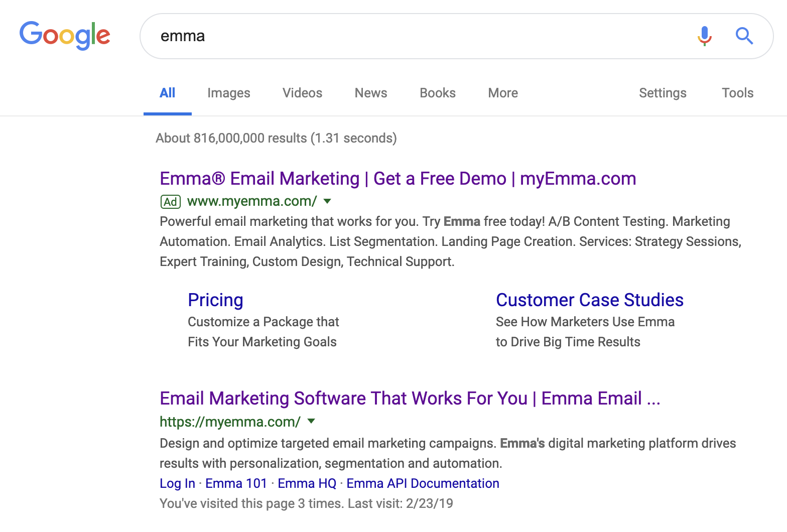
Task: Select the All results tab
Action: (167, 93)
